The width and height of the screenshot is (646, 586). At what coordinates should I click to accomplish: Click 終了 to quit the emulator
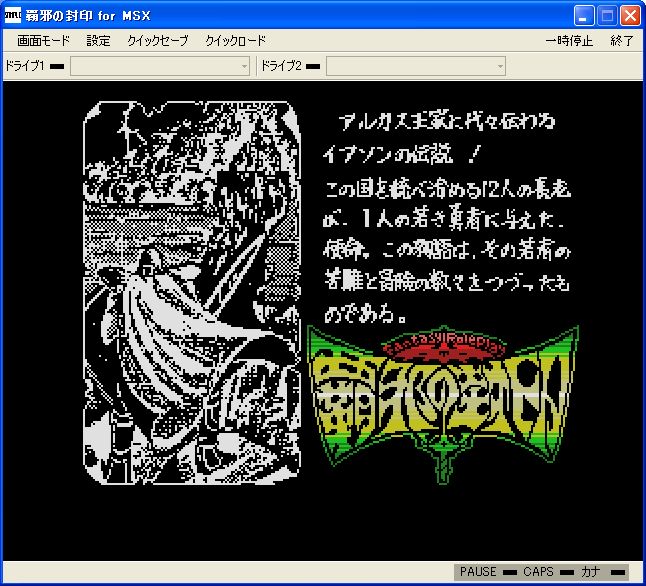click(622, 41)
